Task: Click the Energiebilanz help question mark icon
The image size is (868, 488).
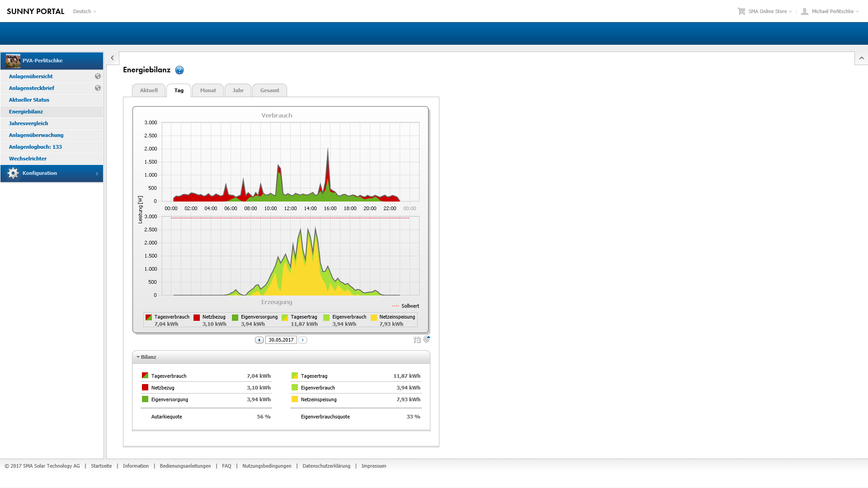Action: (x=179, y=70)
